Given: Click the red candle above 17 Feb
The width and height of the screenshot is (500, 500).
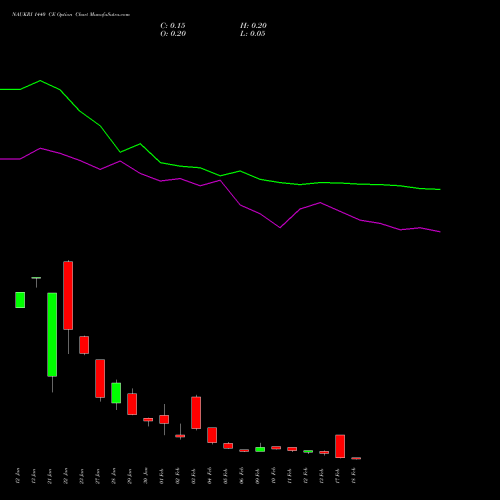Looking at the screenshot, I should tap(340, 446).
